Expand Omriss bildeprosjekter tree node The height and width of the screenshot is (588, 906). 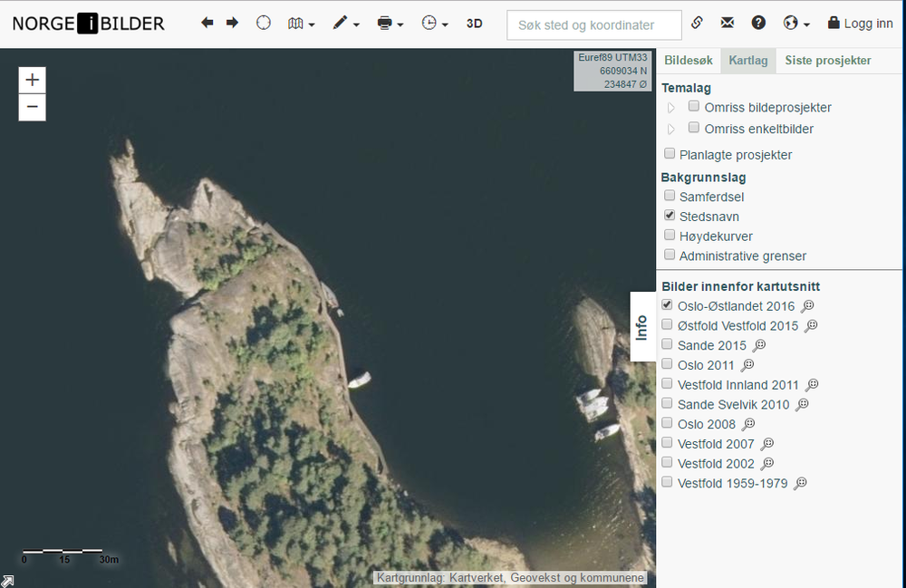point(670,108)
